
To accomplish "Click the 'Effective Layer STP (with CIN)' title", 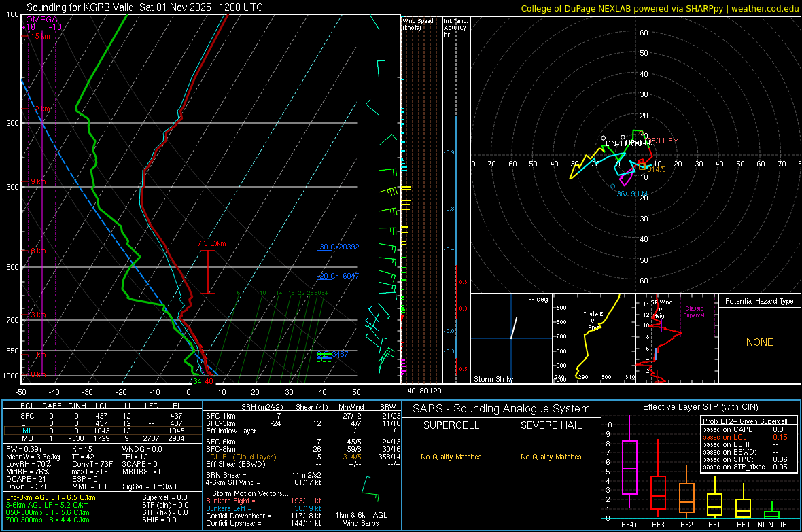I will click(x=700, y=407).
